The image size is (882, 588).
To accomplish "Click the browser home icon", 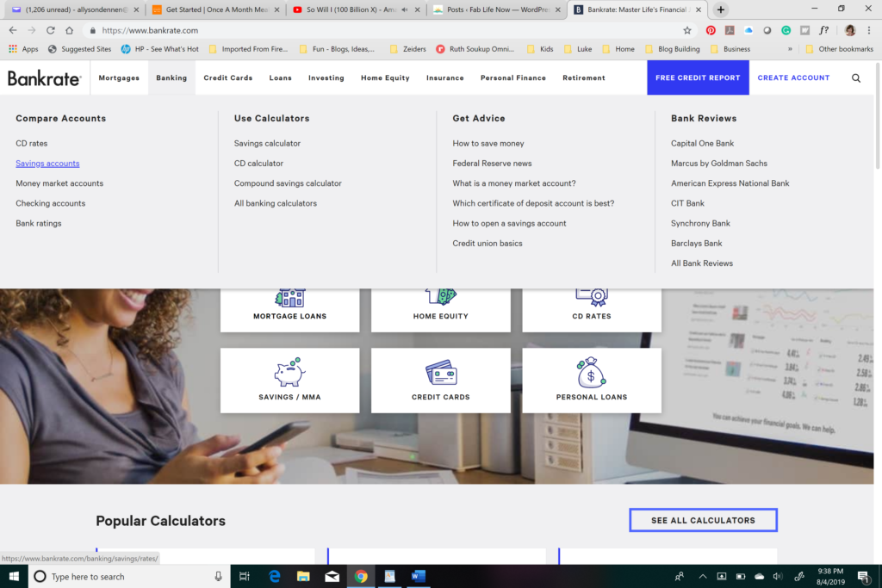I will click(x=69, y=30).
